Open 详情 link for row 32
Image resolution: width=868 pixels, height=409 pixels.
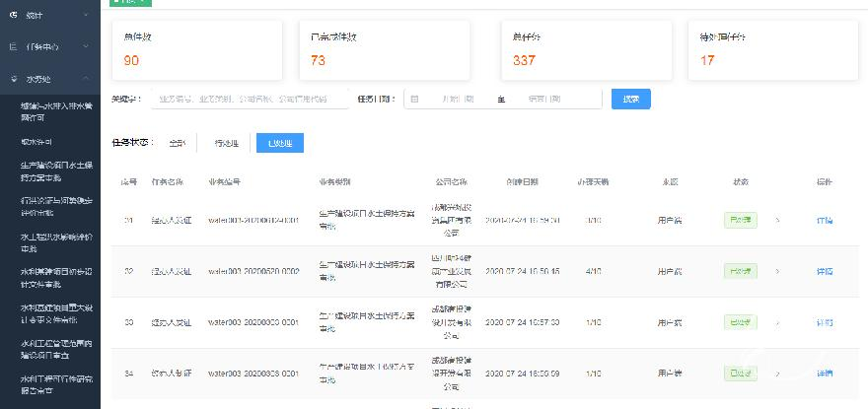(x=825, y=271)
